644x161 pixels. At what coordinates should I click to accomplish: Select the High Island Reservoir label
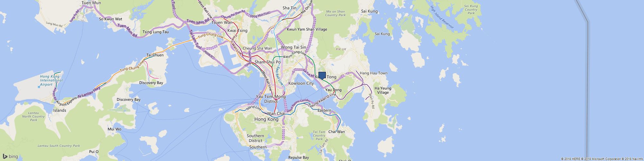tap(442, 17)
